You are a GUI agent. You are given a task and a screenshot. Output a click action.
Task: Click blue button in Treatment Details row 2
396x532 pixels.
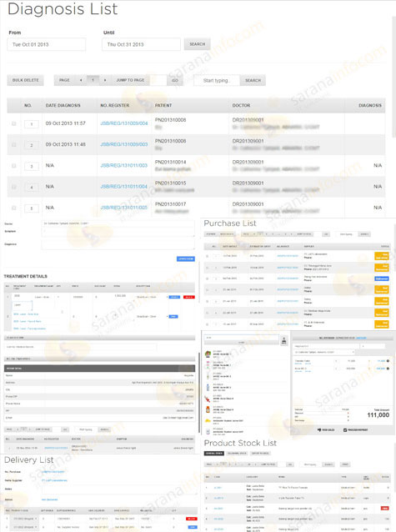tap(173, 317)
